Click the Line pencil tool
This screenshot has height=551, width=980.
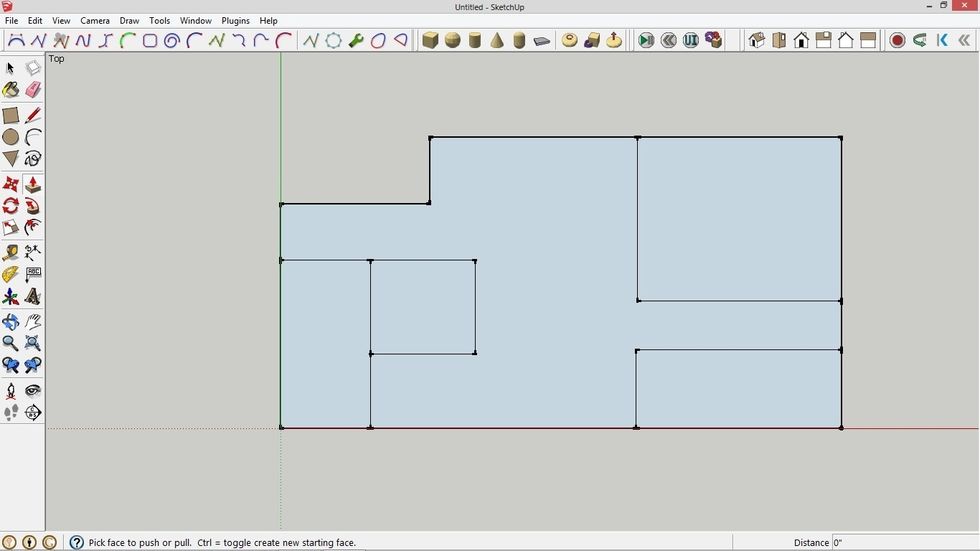[33, 115]
